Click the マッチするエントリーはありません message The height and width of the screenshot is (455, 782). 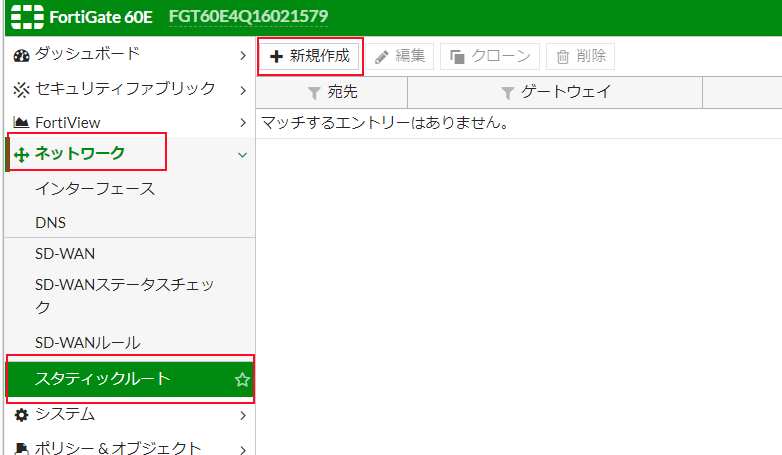(x=385, y=122)
